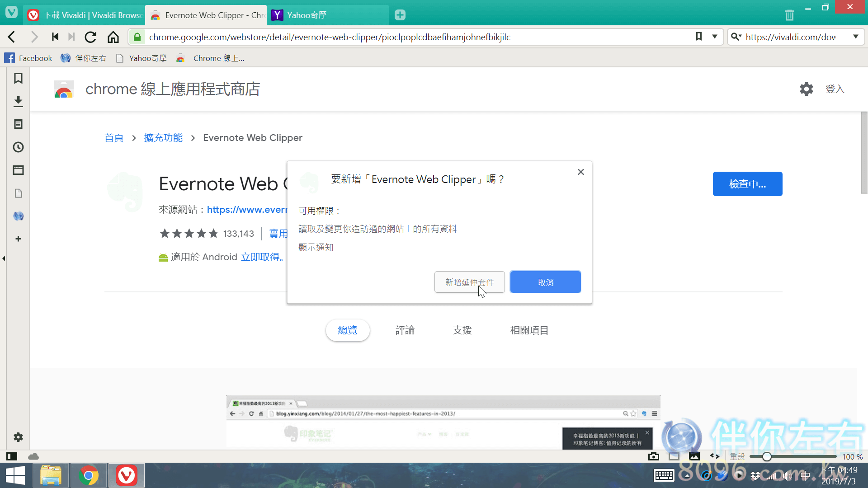Close the add extension dialog
Screen dimensions: 868x488
[581, 172]
